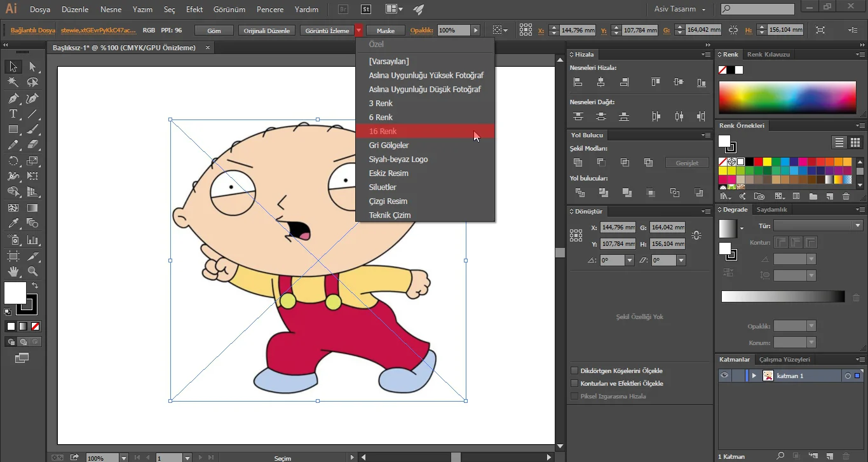
Task: Enable Konturları ve Efektleri Ölçekle checkbox
Action: point(574,383)
